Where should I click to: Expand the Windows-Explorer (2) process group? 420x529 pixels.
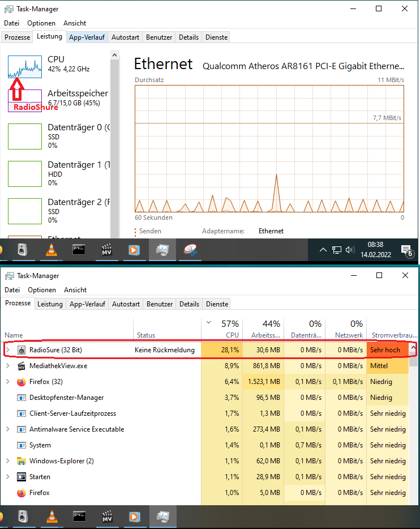pyautogui.click(x=8, y=461)
